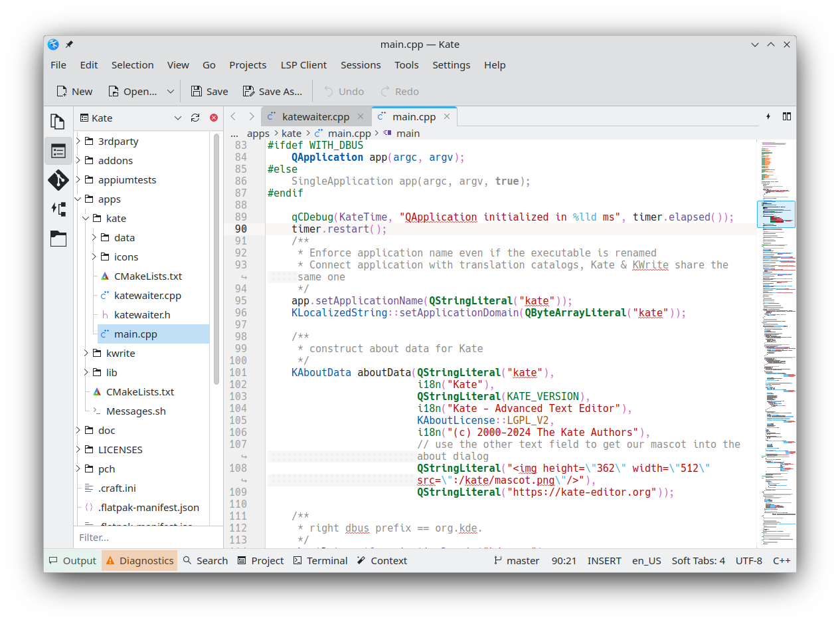Open the filesystem browser sidebar icon
Image resolution: width=840 pixels, height=624 pixels.
pyautogui.click(x=58, y=239)
